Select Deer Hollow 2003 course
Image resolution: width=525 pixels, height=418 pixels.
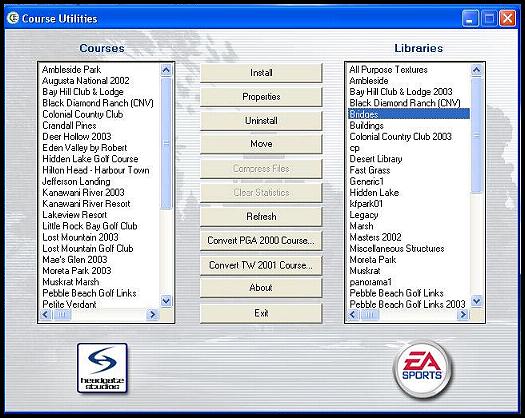[77, 137]
